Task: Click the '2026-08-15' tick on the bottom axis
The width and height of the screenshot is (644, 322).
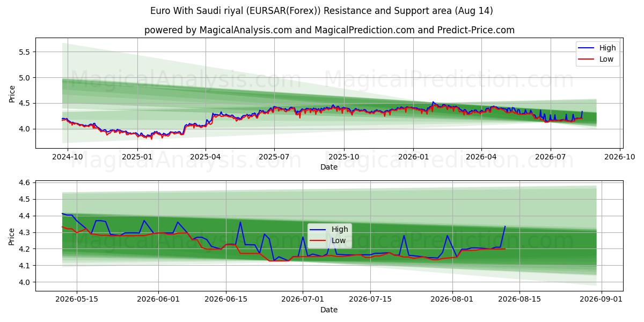Action: (519, 299)
